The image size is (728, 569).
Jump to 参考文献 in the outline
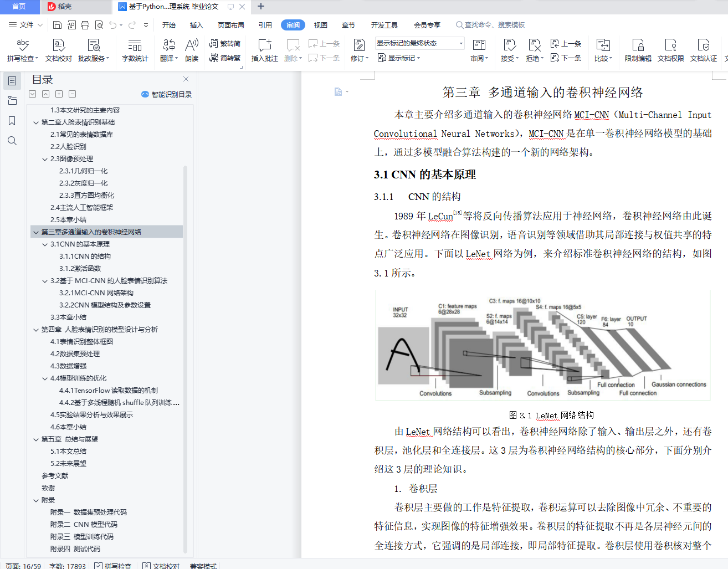55,476
